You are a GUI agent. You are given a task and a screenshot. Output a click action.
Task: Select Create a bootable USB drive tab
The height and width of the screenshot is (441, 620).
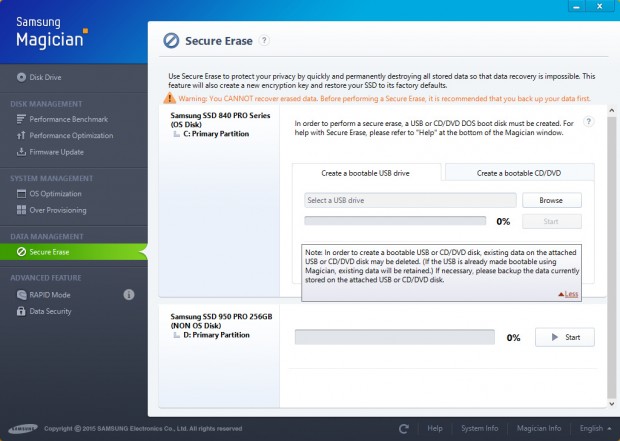point(368,173)
